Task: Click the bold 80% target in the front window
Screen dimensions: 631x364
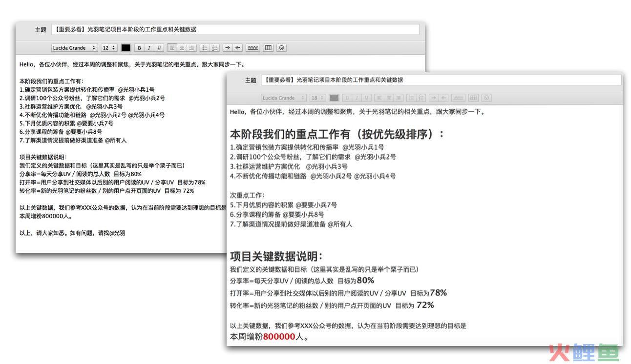Action: (365, 280)
